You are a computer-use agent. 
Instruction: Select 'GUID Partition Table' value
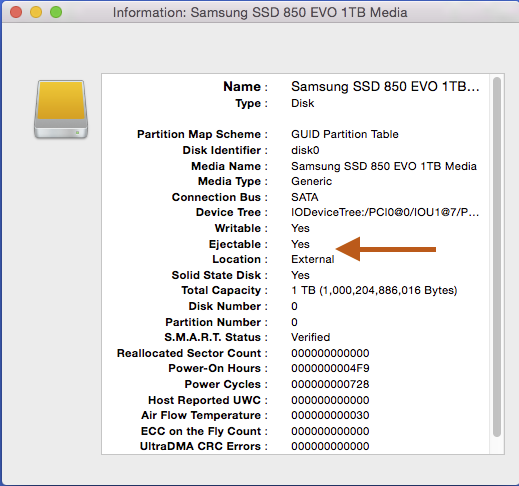tap(345, 134)
